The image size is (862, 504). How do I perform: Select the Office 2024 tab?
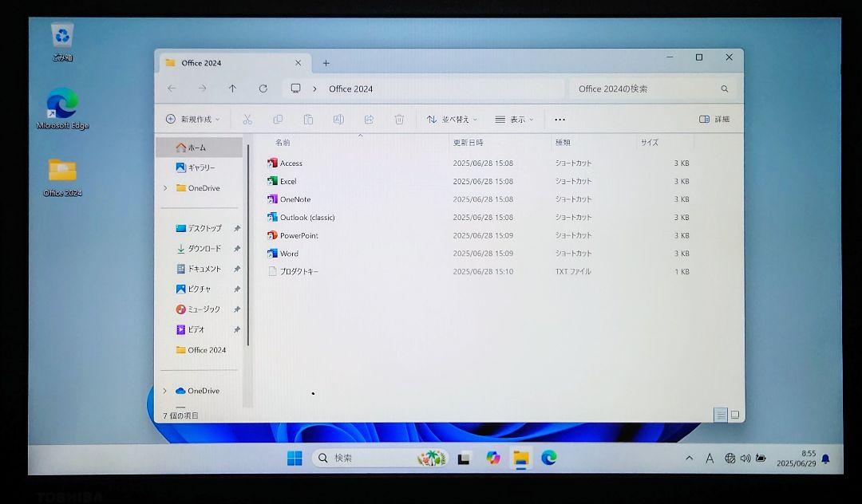point(234,63)
